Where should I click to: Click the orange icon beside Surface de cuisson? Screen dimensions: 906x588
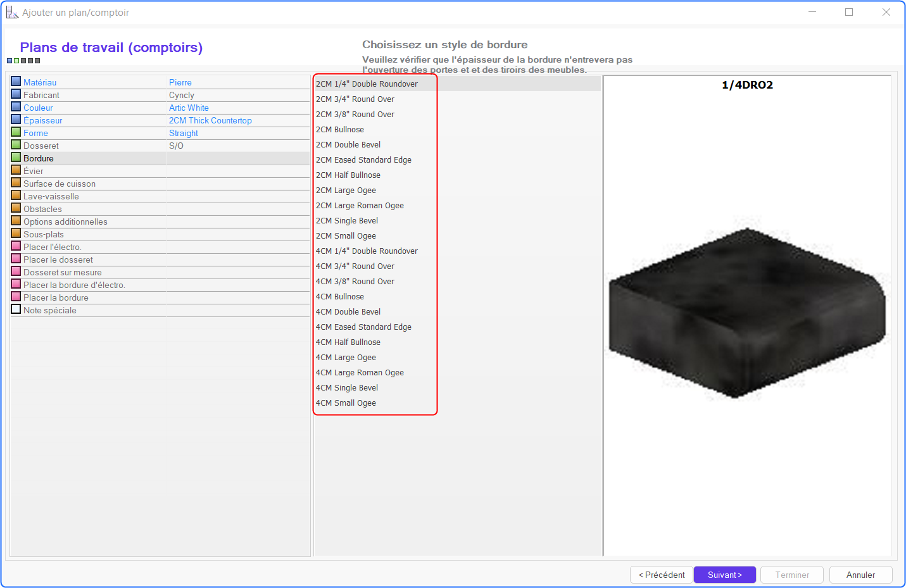click(16, 183)
